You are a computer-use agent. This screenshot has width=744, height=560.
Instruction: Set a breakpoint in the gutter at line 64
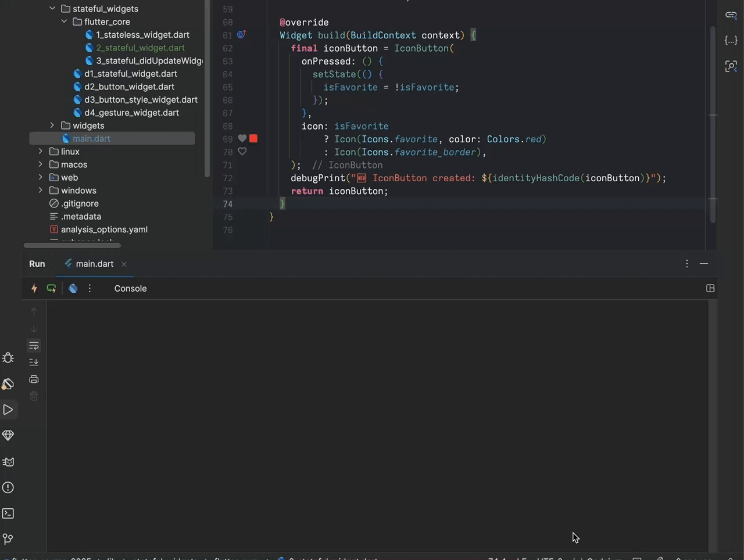point(242,74)
